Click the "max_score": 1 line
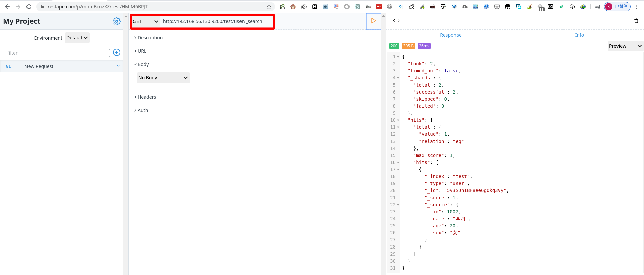This screenshot has height=275, width=644. click(434, 155)
